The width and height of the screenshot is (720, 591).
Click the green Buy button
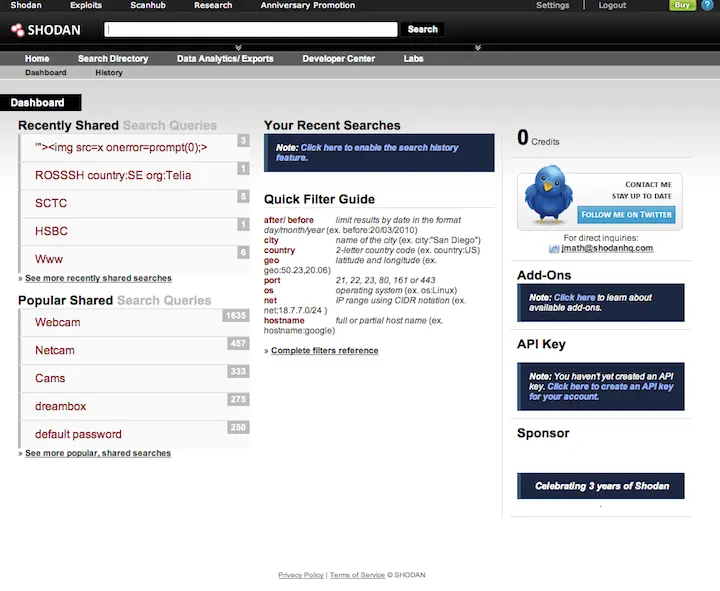682,5
